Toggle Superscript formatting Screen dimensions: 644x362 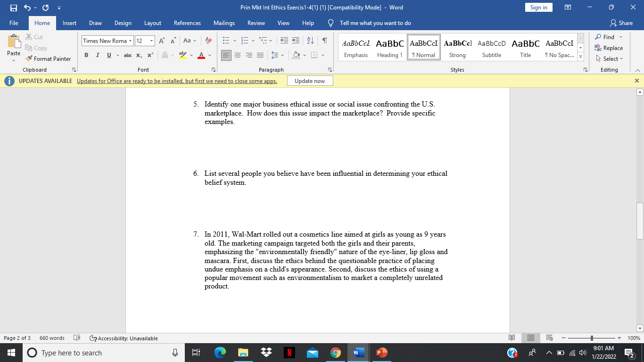149,55
